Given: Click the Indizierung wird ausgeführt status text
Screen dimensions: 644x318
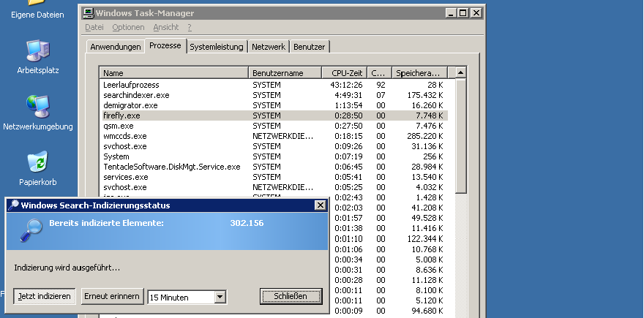Looking at the screenshot, I should click(x=67, y=268).
